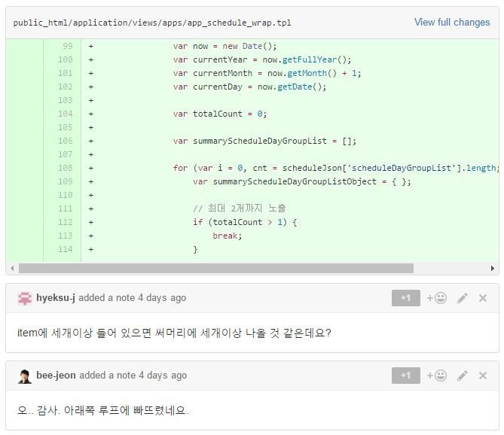This screenshot has width=504, height=435.
Task: Click 'added a note 4 days ago' by hyeksu-j
Action: pyautogui.click(x=132, y=298)
